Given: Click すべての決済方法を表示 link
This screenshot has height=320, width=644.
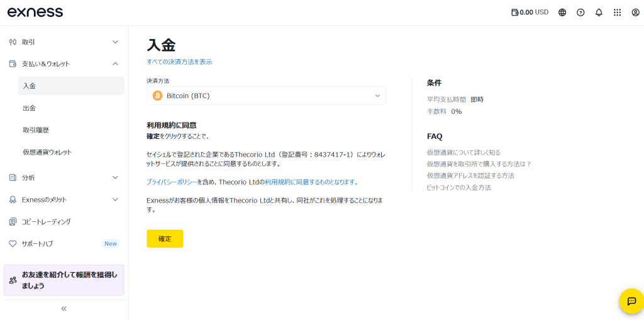Looking at the screenshot, I should [179, 62].
